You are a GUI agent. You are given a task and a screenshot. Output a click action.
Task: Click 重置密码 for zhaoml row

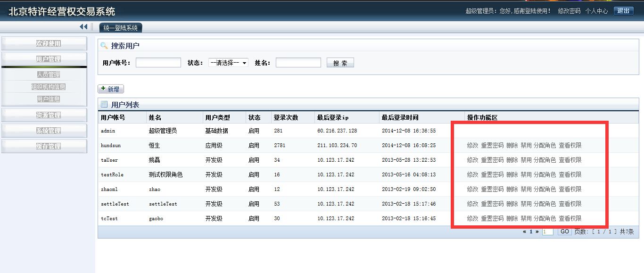[492, 189]
